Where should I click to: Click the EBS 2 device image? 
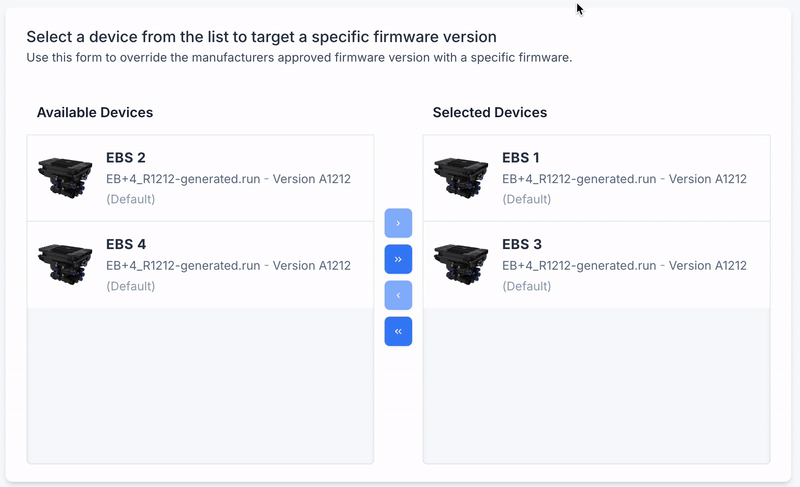[65, 178]
